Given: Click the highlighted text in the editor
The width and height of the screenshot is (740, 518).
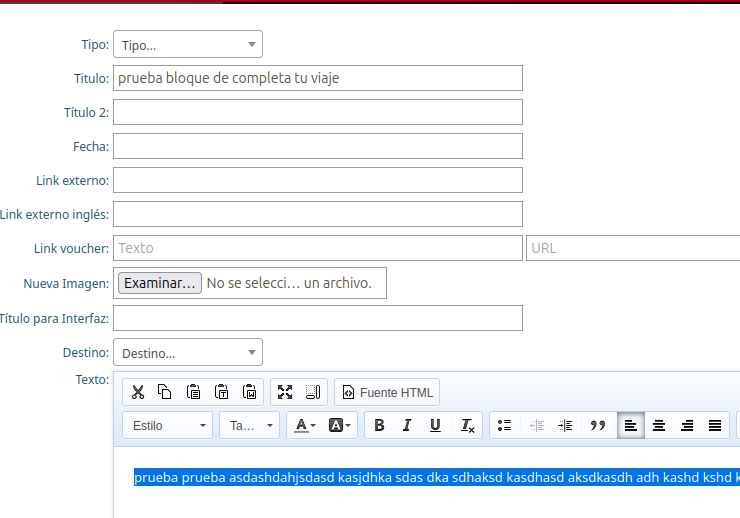Looking at the screenshot, I should (x=437, y=477).
